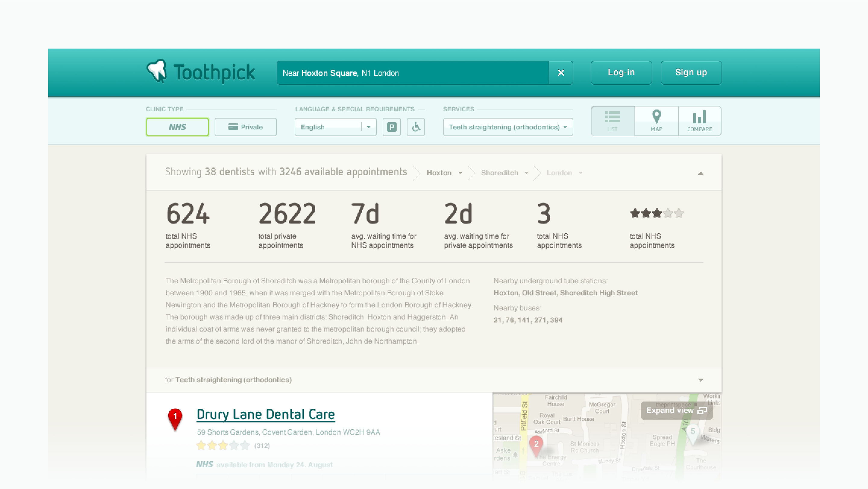Open the Drury Lane Dental Care link
Viewport: 868px width, 489px height.
coord(266,414)
